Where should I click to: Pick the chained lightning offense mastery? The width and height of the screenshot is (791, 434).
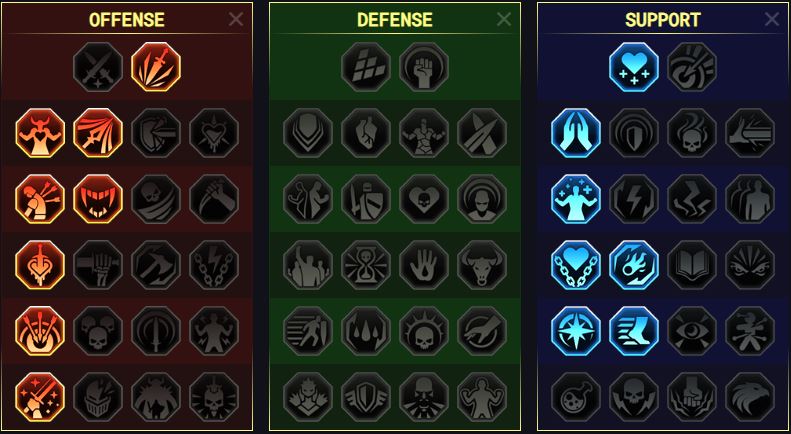point(214,265)
